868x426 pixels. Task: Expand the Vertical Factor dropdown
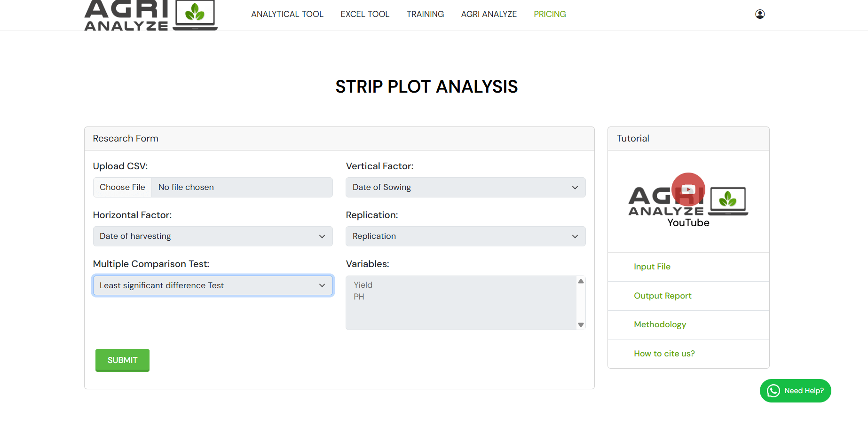coord(465,187)
